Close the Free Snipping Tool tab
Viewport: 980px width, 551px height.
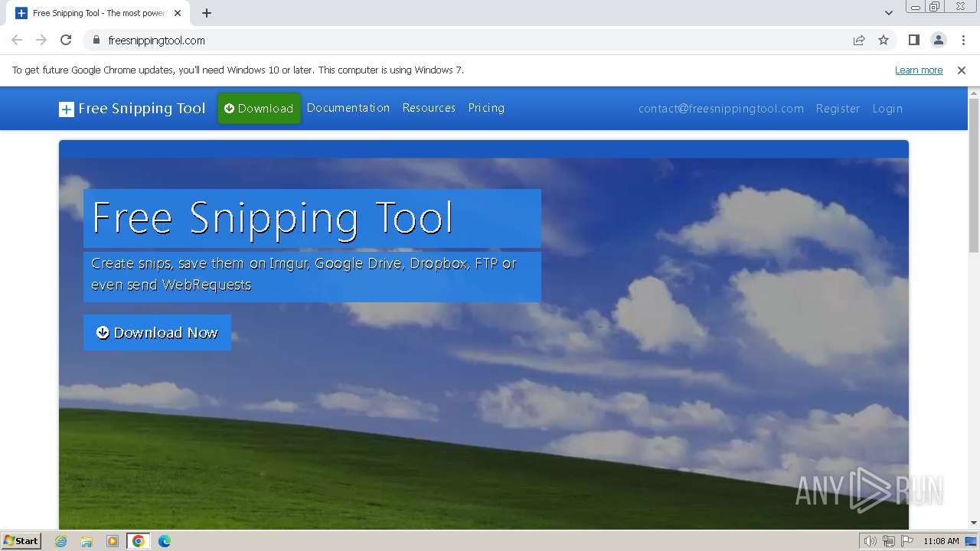tap(178, 13)
